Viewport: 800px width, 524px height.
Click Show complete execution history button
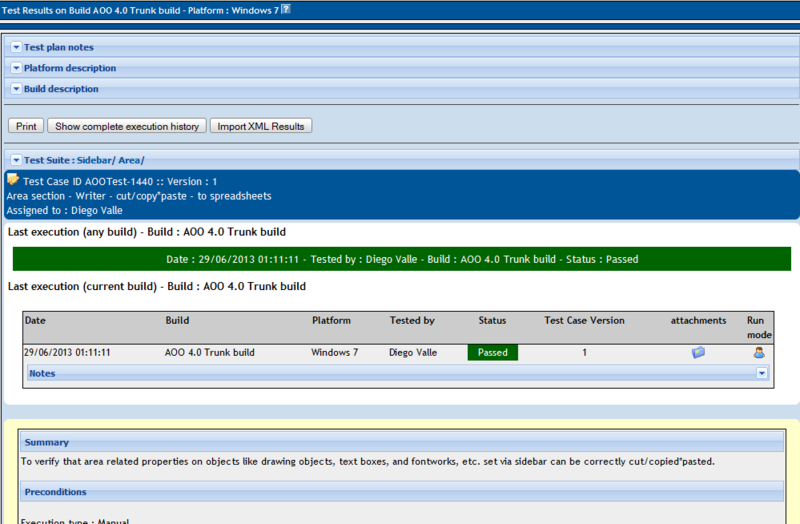(127, 126)
